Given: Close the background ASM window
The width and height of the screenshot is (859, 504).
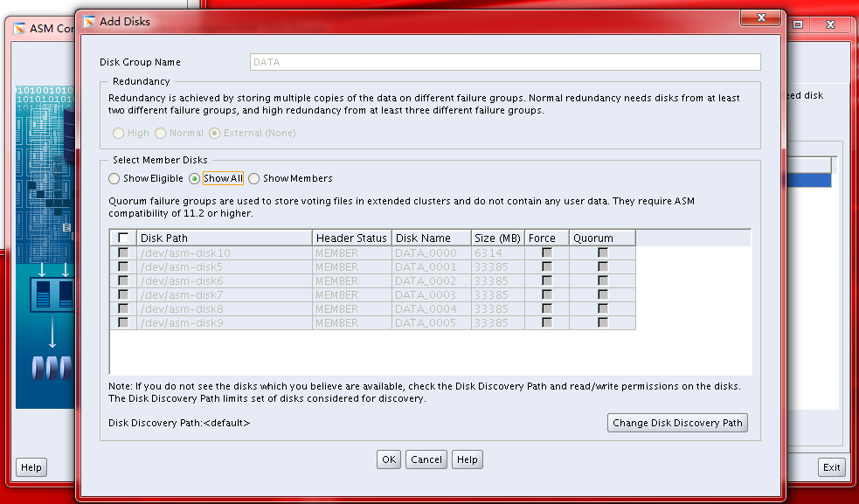Looking at the screenshot, I should coord(830,24).
